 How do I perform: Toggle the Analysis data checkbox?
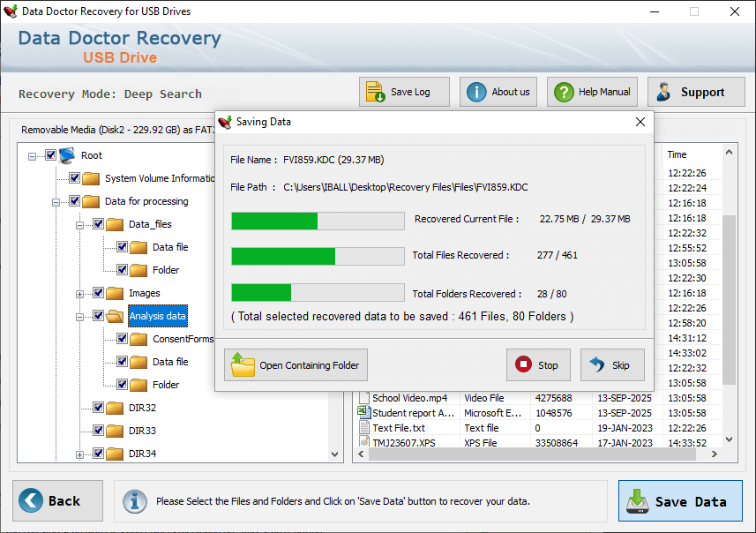[98, 316]
